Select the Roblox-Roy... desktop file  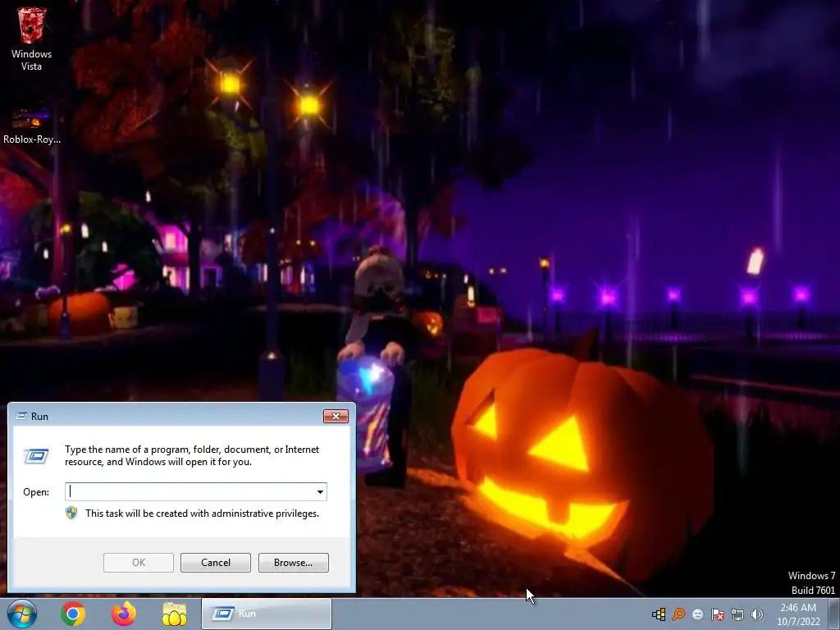click(x=31, y=126)
